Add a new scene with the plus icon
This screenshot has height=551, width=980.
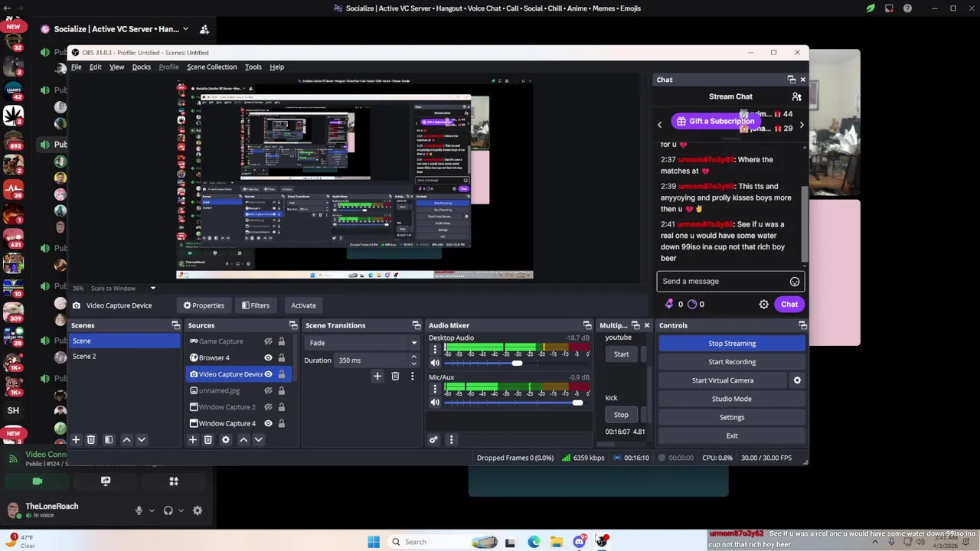76,440
